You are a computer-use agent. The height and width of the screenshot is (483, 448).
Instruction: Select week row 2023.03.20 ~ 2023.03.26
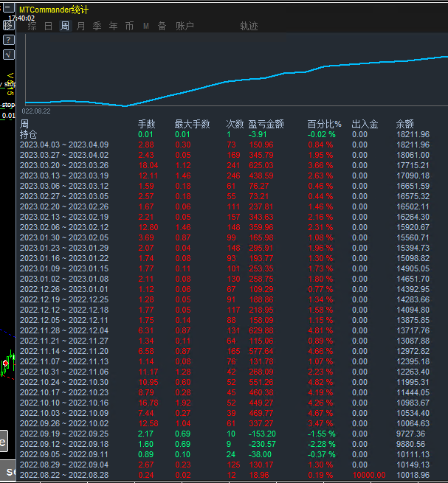coord(224,165)
